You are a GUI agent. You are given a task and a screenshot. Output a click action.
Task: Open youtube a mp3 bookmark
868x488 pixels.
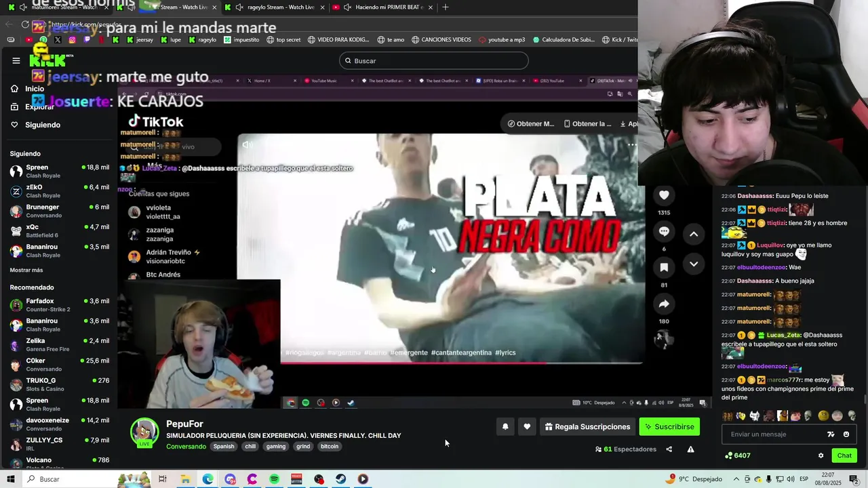click(502, 40)
